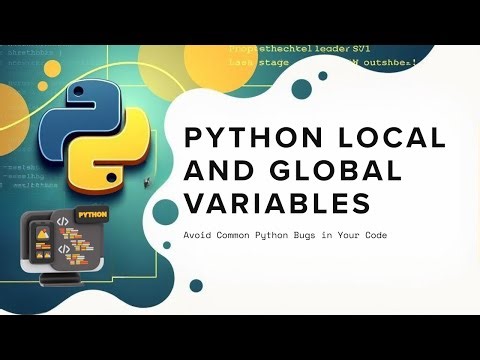
Task: Select the computer monitor code illustration
Action: coord(64,246)
